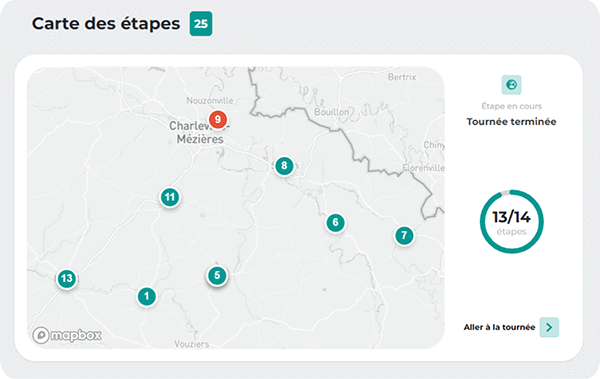The image size is (600, 379).
Task: Click the "Carte des étapes" heading
Action: click(x=106, y=24)
